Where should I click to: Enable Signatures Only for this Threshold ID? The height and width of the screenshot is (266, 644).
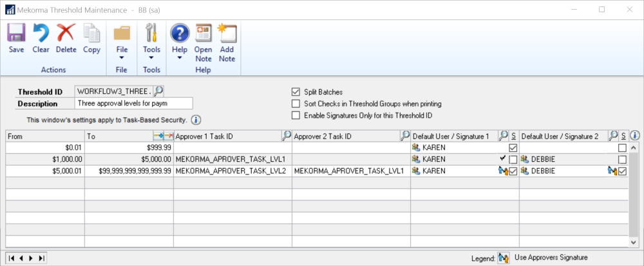click(x=296, y=116)
